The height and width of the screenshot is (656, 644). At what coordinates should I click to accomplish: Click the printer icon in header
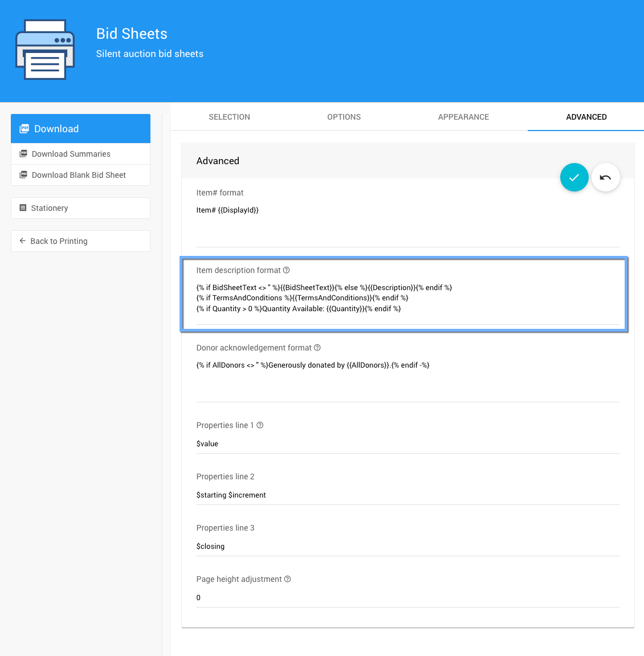[x=45, y=50]
